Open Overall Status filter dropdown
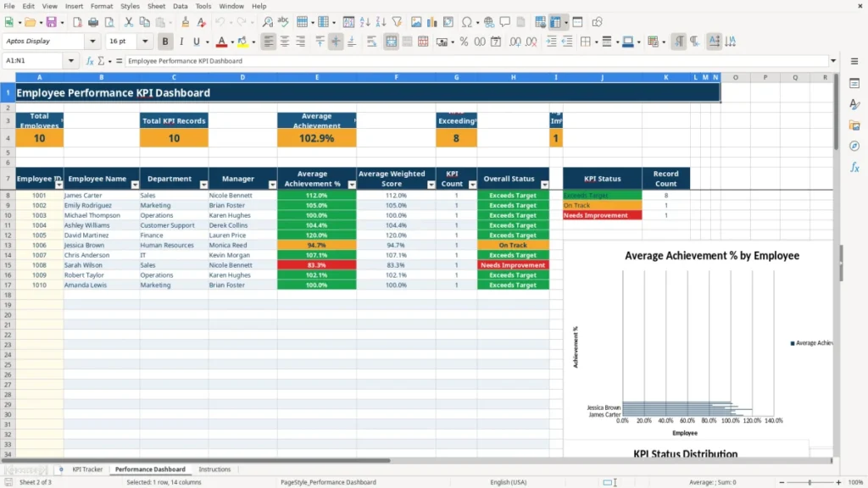 click(545, 184)
